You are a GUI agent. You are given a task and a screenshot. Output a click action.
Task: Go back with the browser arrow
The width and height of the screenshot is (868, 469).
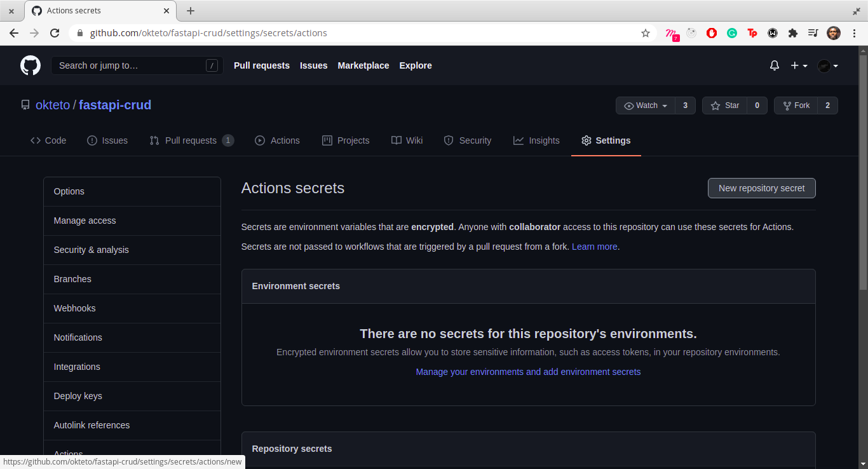pyautogui.click(x=14, y=33)
